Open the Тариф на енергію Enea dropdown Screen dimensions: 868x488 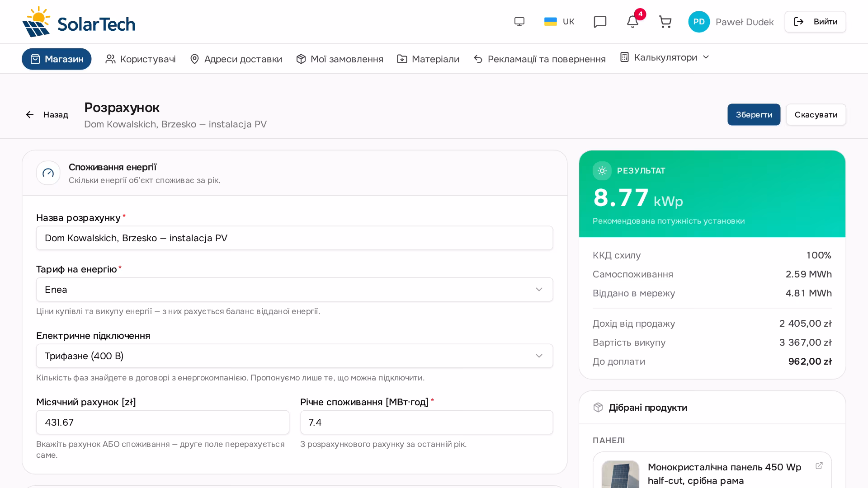coord(294,290)
